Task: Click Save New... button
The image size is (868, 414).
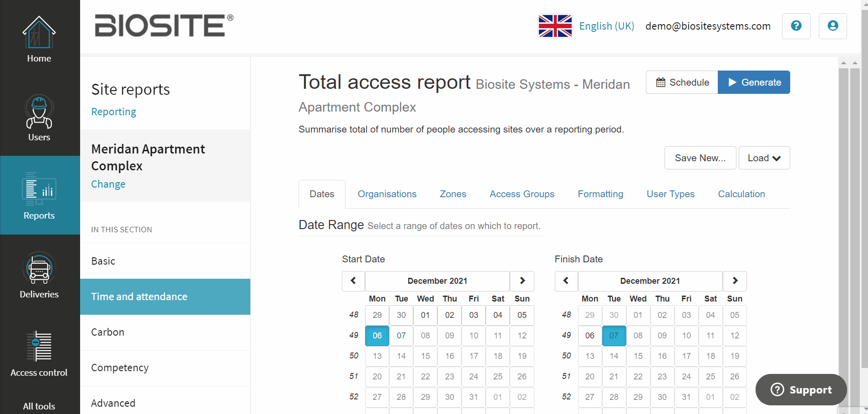Action: coord(700,158)
